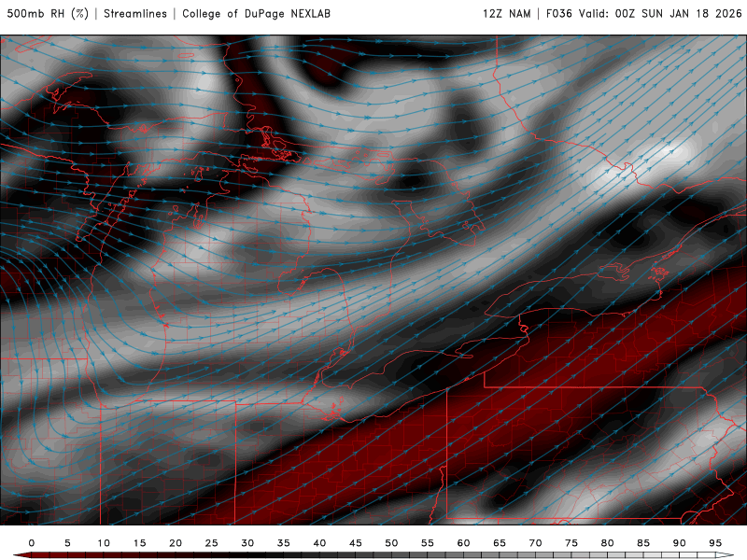Click the colorbar label 45

pos(356,543)
